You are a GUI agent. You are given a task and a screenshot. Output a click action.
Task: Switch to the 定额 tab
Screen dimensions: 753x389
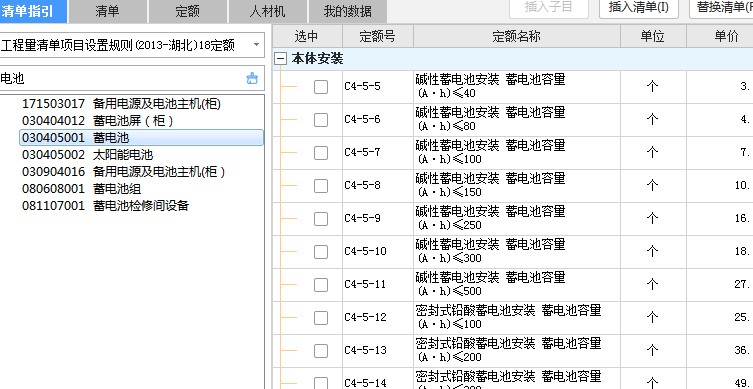(x=188, y=12)
